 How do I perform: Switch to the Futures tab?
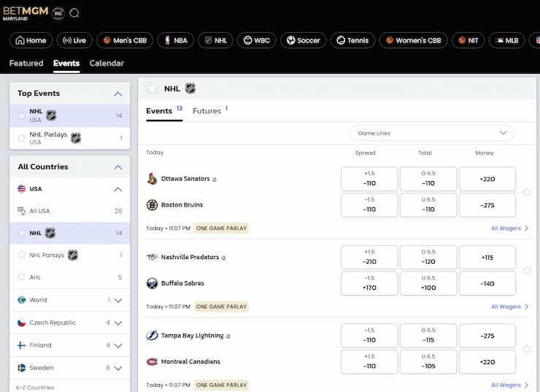tap(207, 111)
